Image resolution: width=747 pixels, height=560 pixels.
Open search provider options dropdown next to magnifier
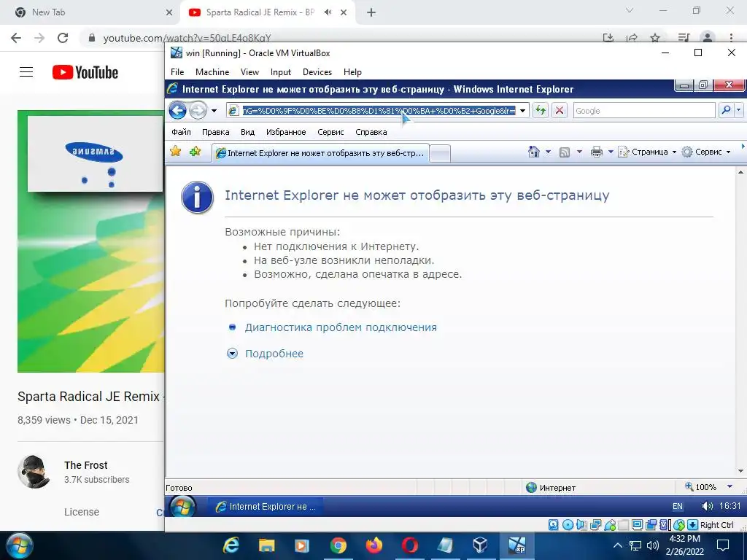click(x=738, y=111)
